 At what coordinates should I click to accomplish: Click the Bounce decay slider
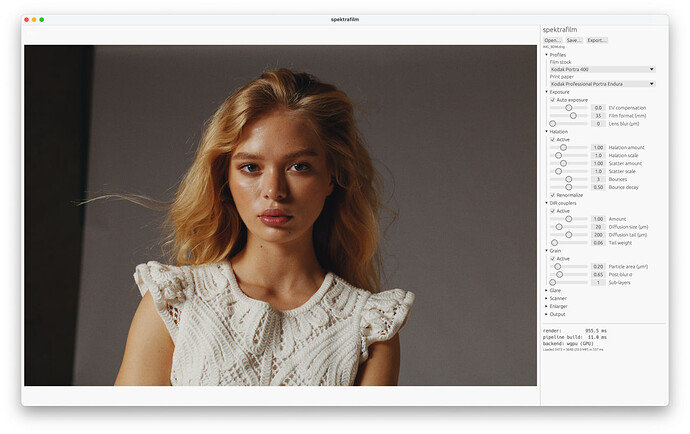point(569,187)
